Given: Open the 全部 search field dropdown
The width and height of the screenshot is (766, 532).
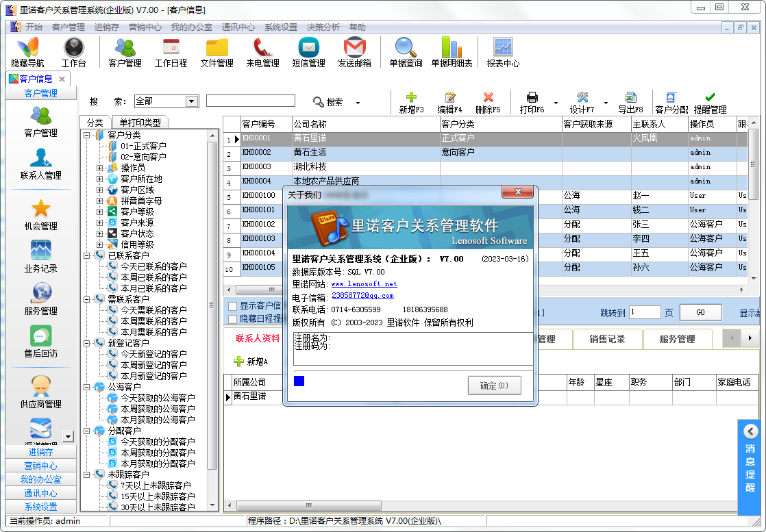Looking at the screenshot, I should click(192, 101).
